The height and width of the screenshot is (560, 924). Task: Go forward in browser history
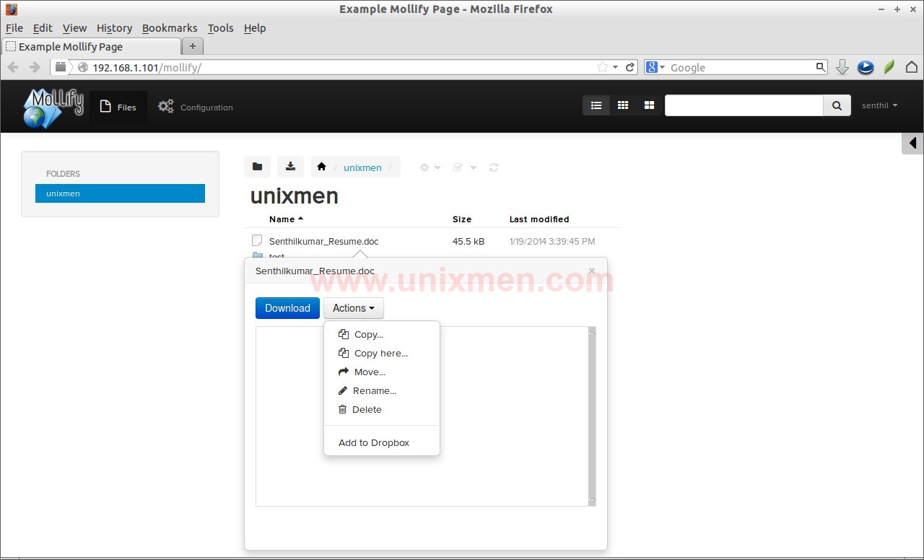pos(34,67)
